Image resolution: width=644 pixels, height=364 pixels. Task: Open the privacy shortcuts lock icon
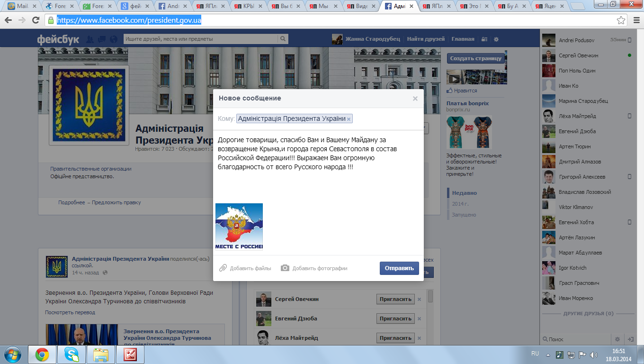(484, 39)
